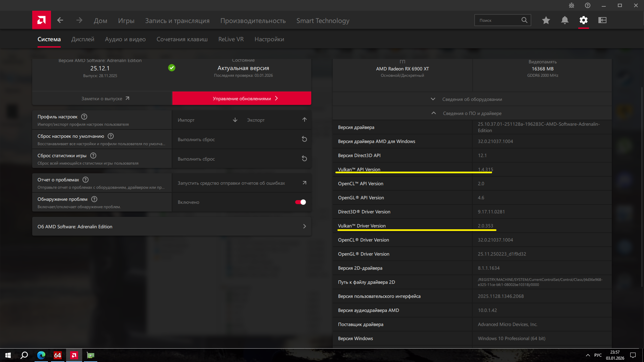Screen dimensions: 644x362
Task: Toggle the sidebar panel icon
Action: point(602,20)
